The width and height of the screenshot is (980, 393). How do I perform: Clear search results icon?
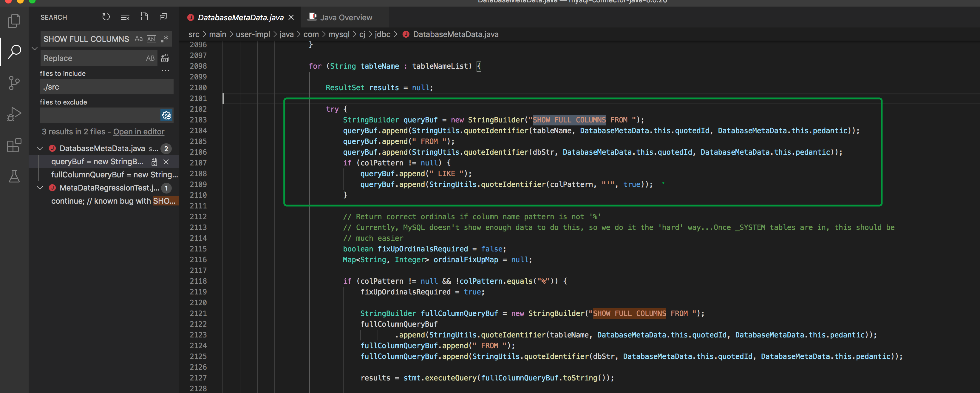click(125, 17)
